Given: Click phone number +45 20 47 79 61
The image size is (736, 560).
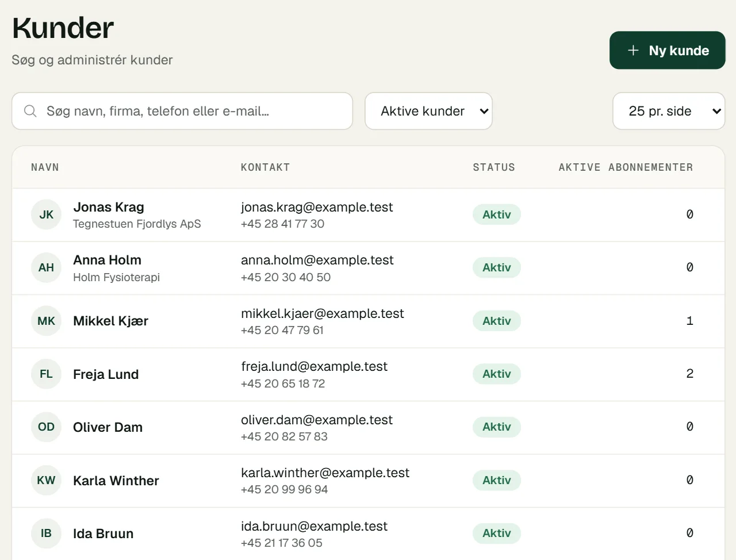Looking at the screenshot, I should pyautogui.click(x=282, y=330).
